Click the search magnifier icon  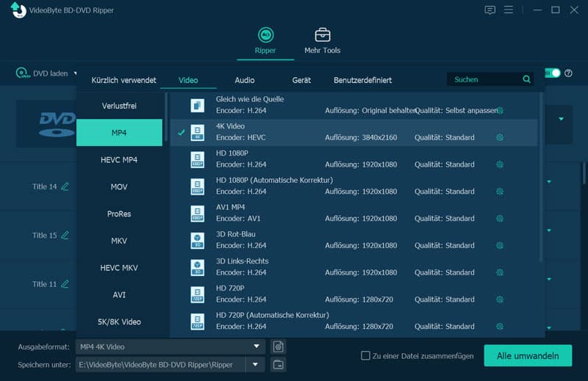[526, 79]
